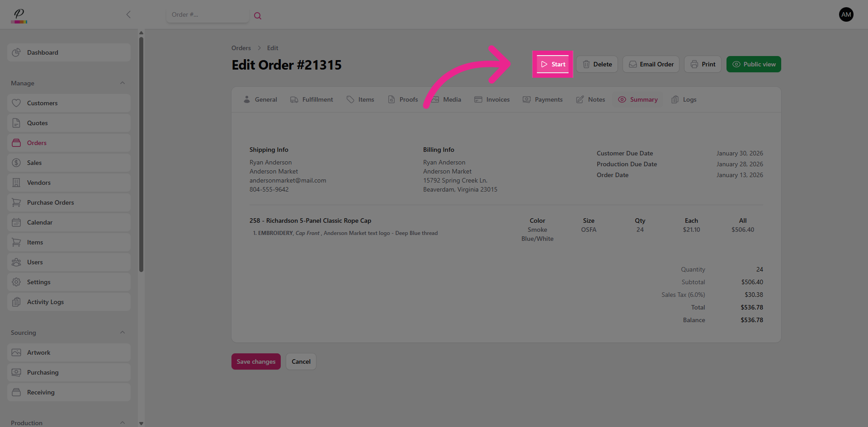Click Email Order envelope button

651,64
